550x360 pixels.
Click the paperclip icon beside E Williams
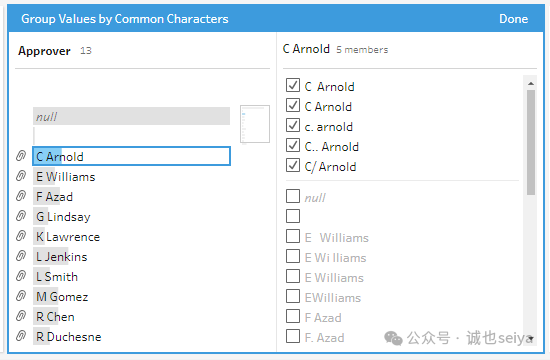pos(21,176)
